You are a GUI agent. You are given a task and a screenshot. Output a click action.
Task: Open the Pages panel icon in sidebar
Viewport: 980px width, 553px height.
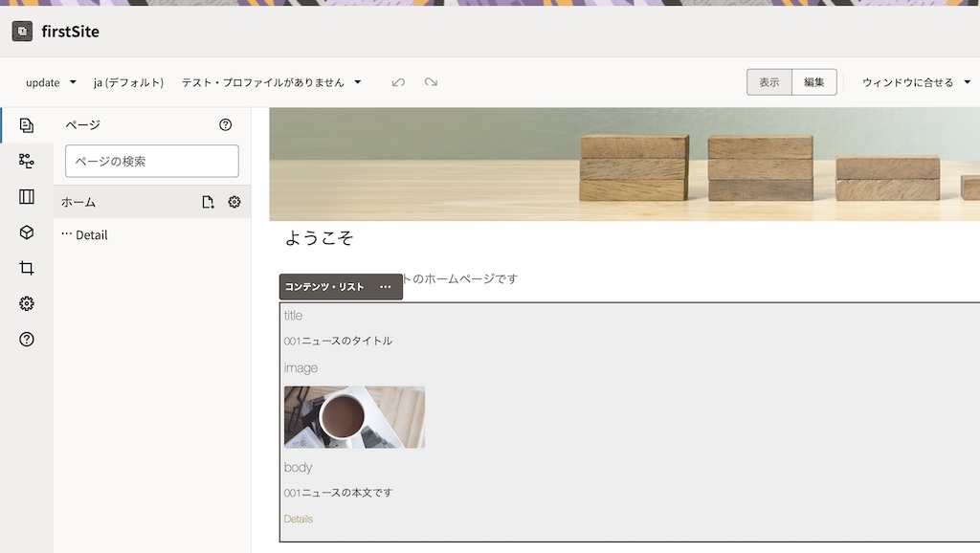(27, 125)
